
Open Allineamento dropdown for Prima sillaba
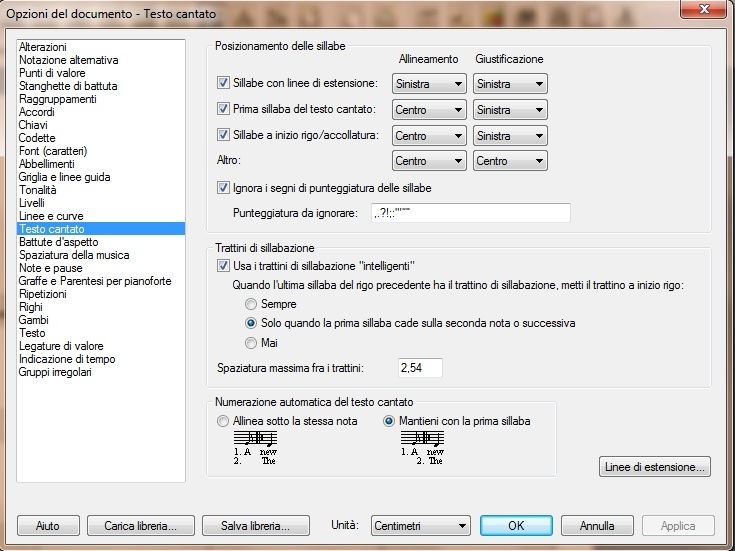pos(429,110)
